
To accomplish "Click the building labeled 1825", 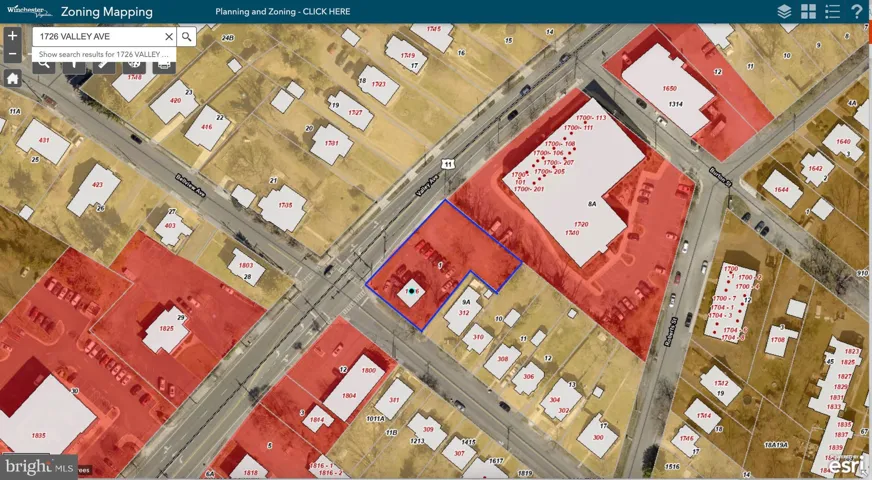I will point(166,330).
